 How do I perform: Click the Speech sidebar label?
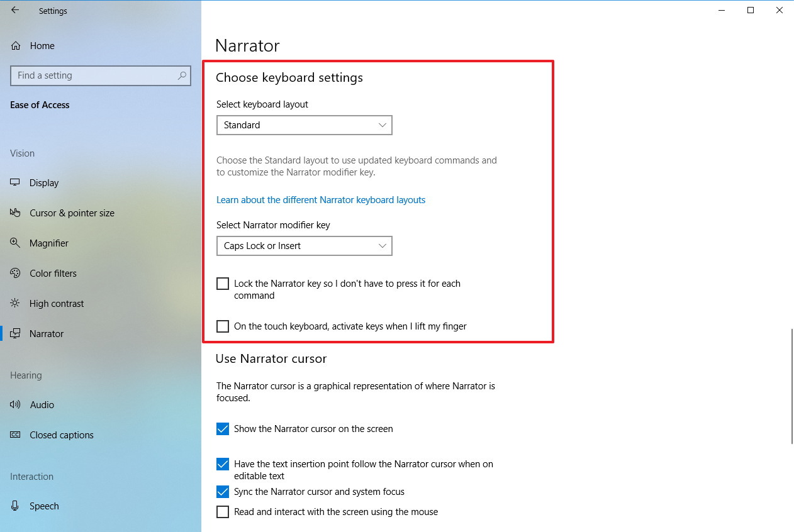(x=44, y=506)
